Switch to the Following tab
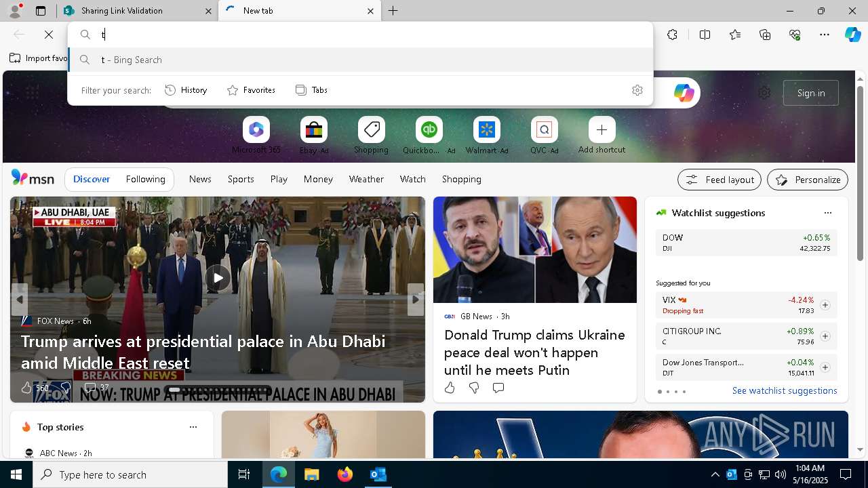Image resolution: width=868 pixels, height=488 pixels. click(145, 179)
